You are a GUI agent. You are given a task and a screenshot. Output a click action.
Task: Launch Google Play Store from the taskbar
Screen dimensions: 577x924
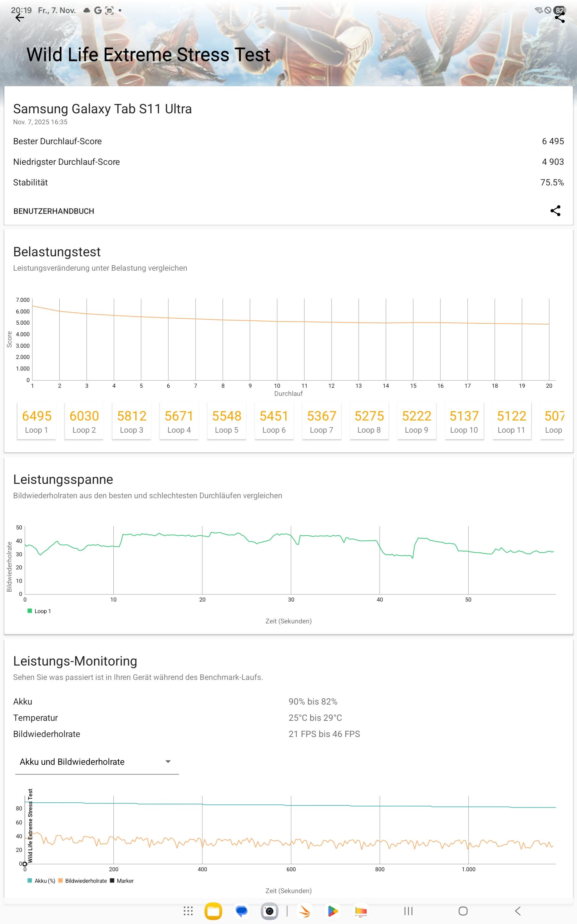(x=333, y=911)
